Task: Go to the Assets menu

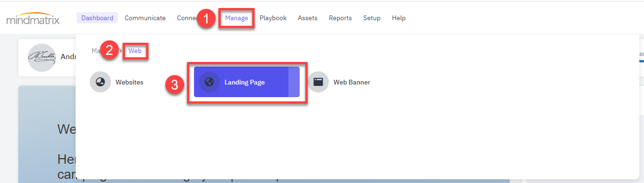Action: pos(308,18)
